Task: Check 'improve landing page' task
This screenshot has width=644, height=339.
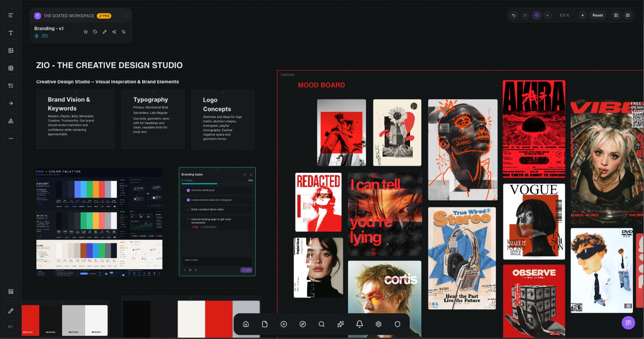Action: click(188, 219)
